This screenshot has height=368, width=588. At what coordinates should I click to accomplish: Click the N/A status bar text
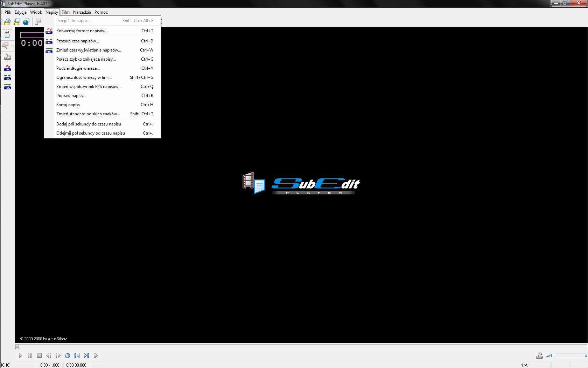pyautogui.click(x=524, y=365)
